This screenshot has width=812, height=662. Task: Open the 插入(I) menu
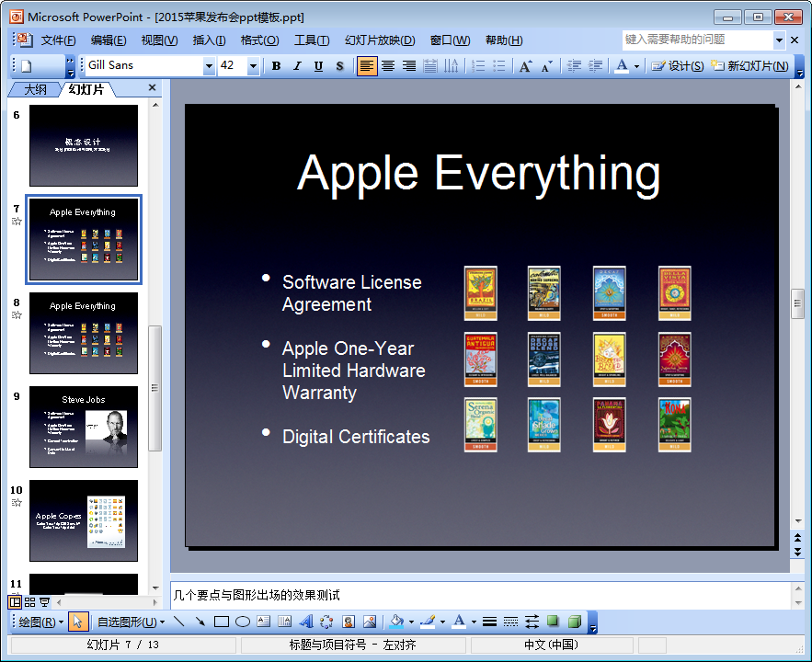point(210,40)
